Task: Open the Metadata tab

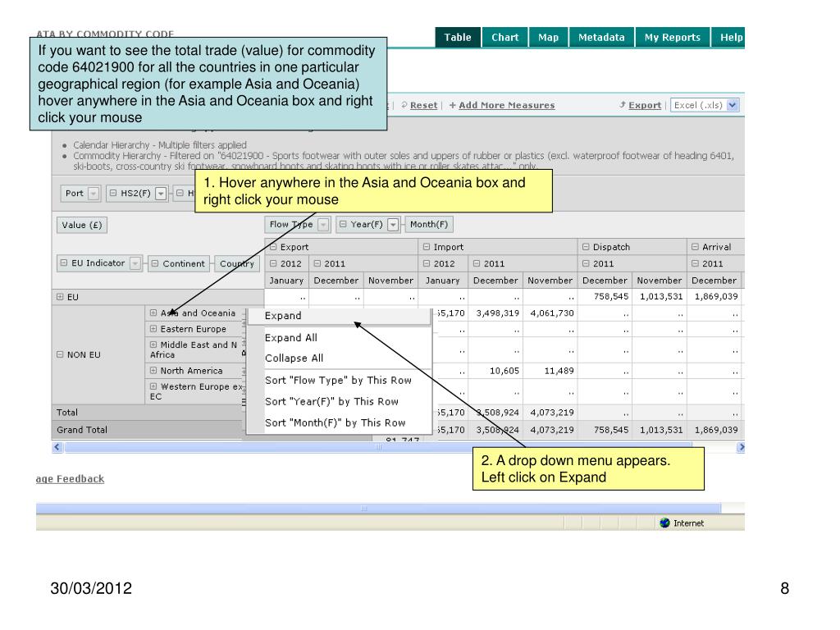Action: [601, 38]
